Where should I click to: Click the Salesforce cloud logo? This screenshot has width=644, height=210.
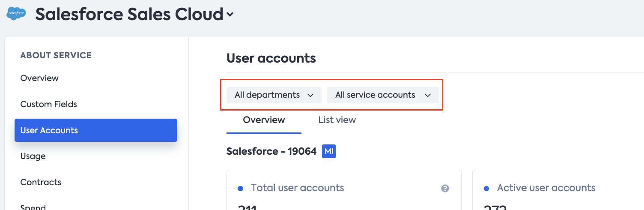[16, 13]
